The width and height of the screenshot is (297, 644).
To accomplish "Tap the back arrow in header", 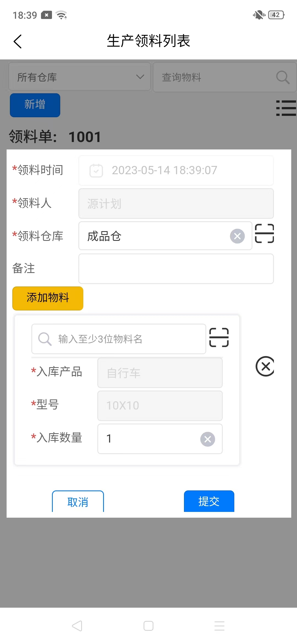I will point(18,42).
